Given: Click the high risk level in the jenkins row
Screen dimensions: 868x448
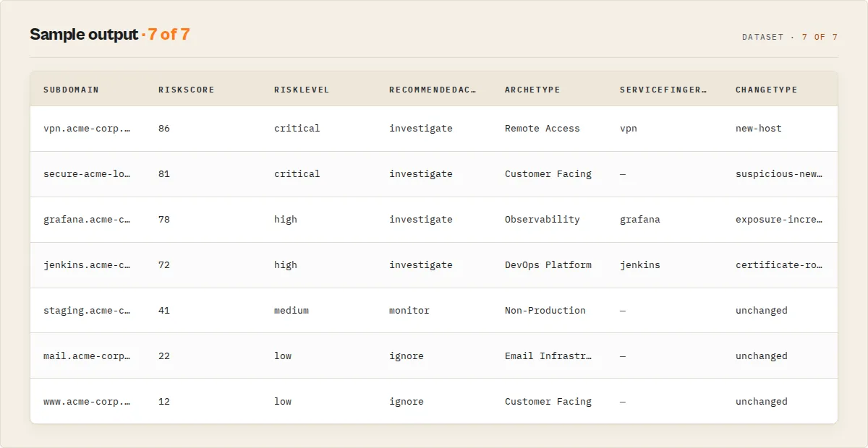Looking at the screenshot, I should pyautogui.click(x=286, y=265).
